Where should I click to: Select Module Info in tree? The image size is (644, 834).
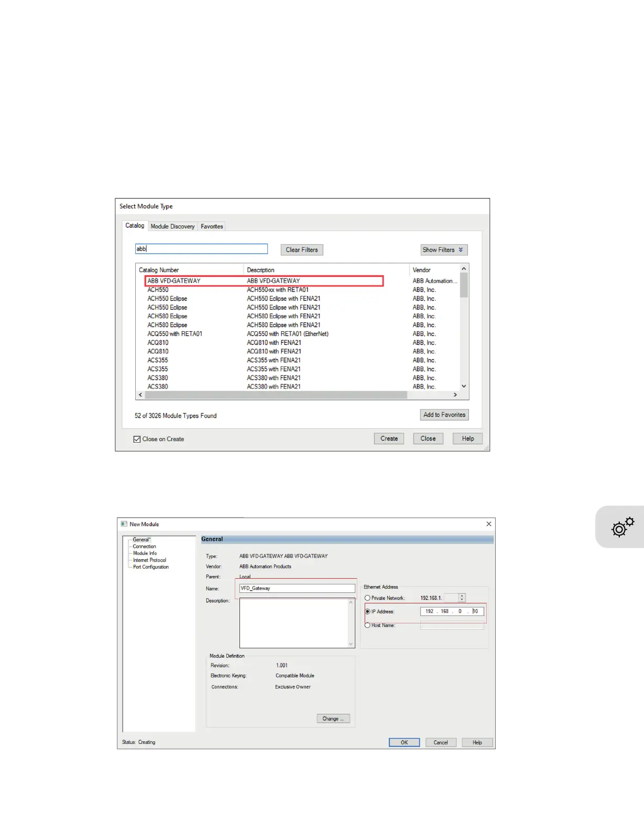145,553
